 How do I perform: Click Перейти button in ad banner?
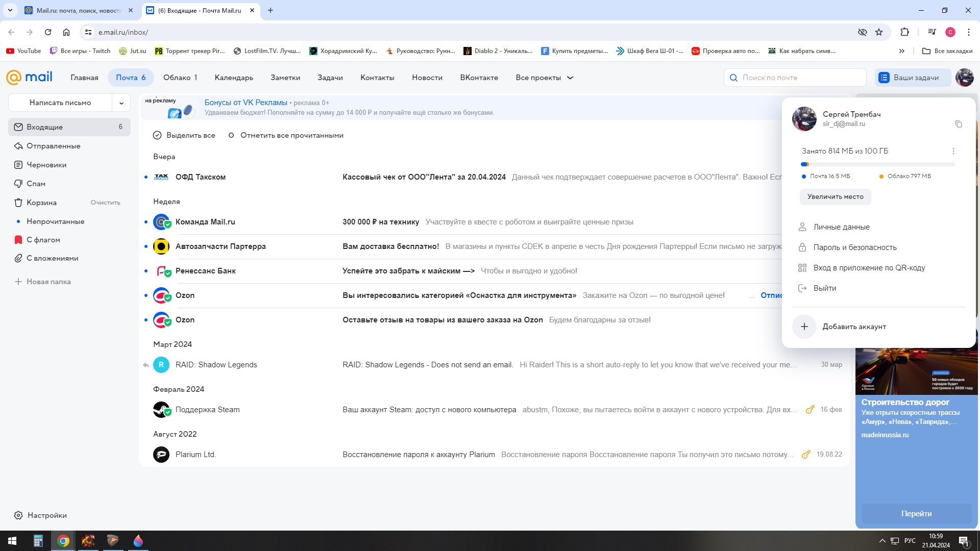pyautogui.click(x=916, y=514)
